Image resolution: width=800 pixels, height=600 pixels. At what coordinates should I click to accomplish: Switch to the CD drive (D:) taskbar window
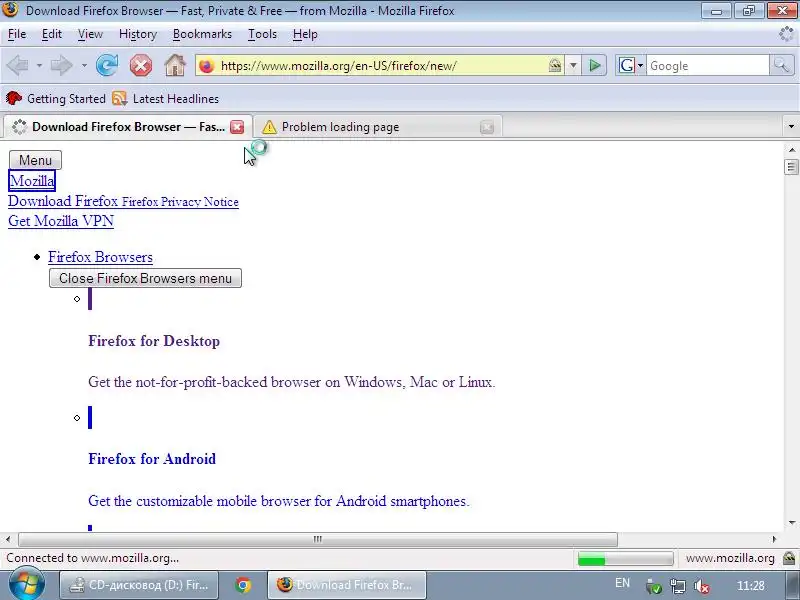click(x=139, y=585)
